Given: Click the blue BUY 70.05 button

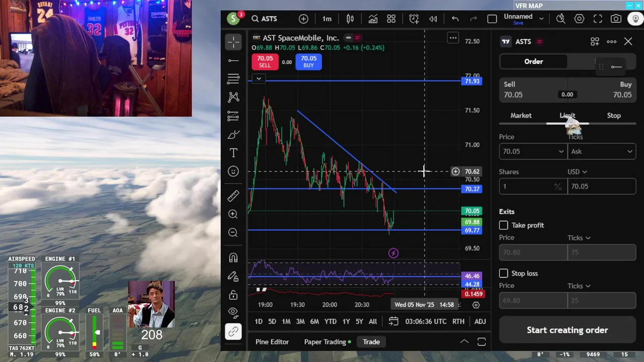Looking at the screenshot, I should (308, 61).
